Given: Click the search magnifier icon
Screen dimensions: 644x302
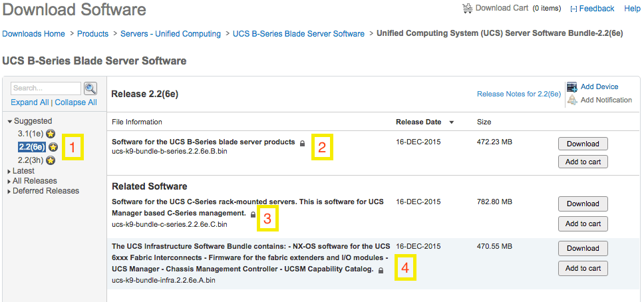Looking at the screenshot, I should (x=90, y=88).
